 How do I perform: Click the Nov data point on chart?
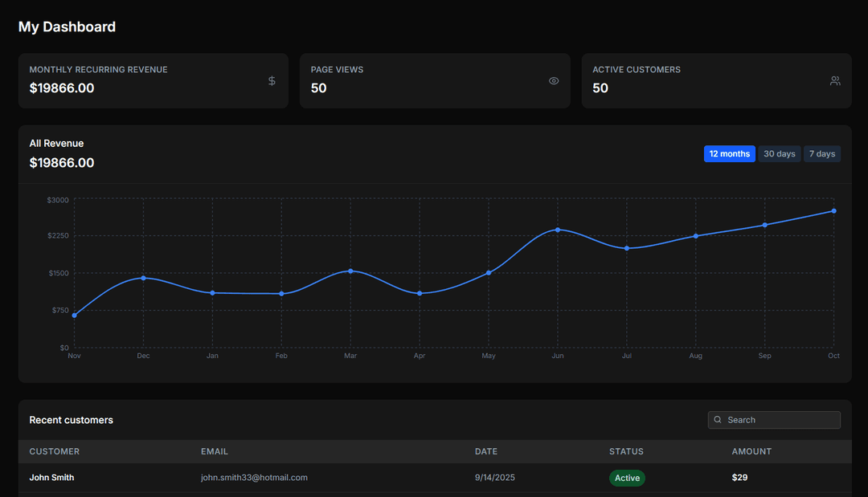point(75,316)
